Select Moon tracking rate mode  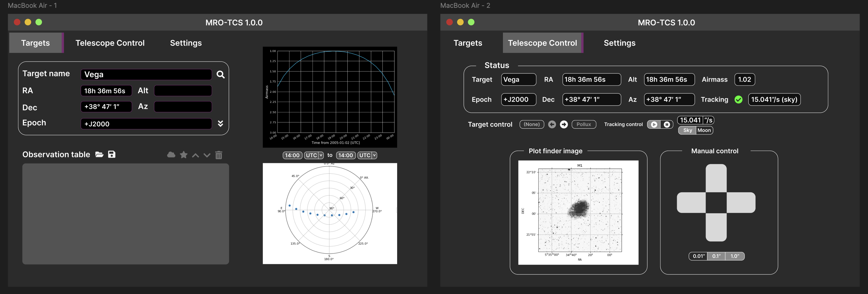704,130
